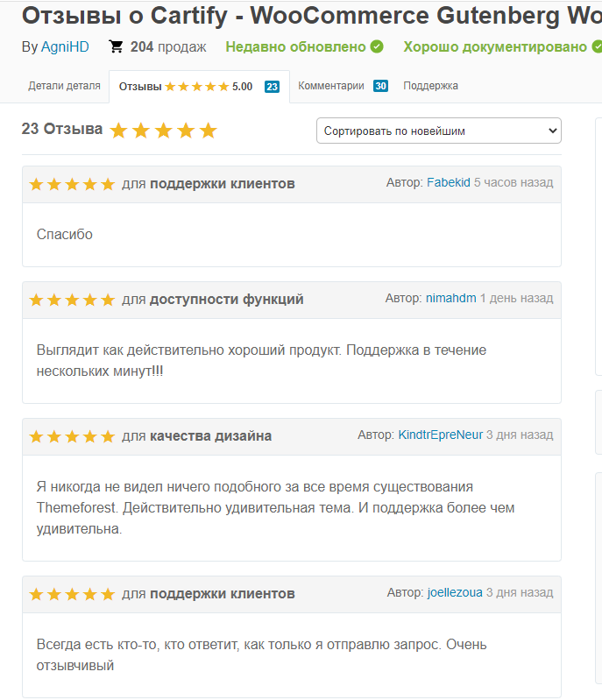The height and width of the screenshot is (700, 602).
Task: Click the shopping cart sales icon
Action: coord(116,46)
